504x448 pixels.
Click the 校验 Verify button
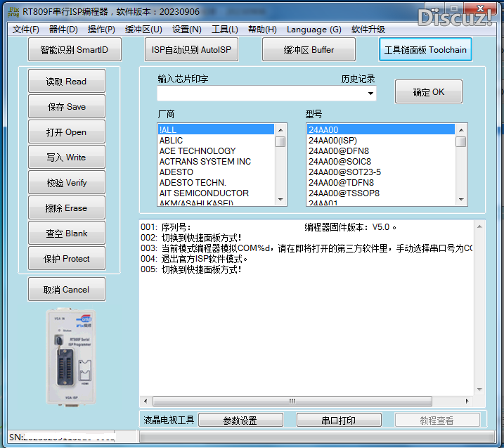(x=67, y=182)
